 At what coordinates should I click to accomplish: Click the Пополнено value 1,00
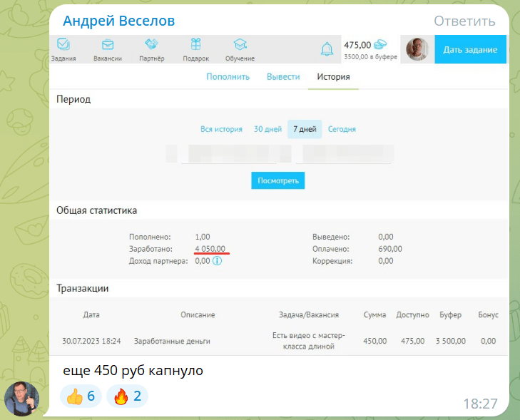(203, 237)
